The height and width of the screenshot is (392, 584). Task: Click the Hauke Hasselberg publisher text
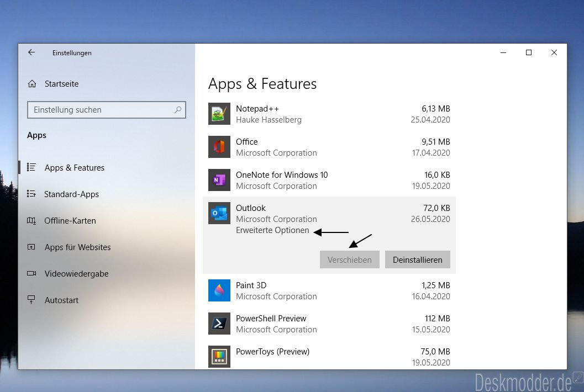coord(269,120)
